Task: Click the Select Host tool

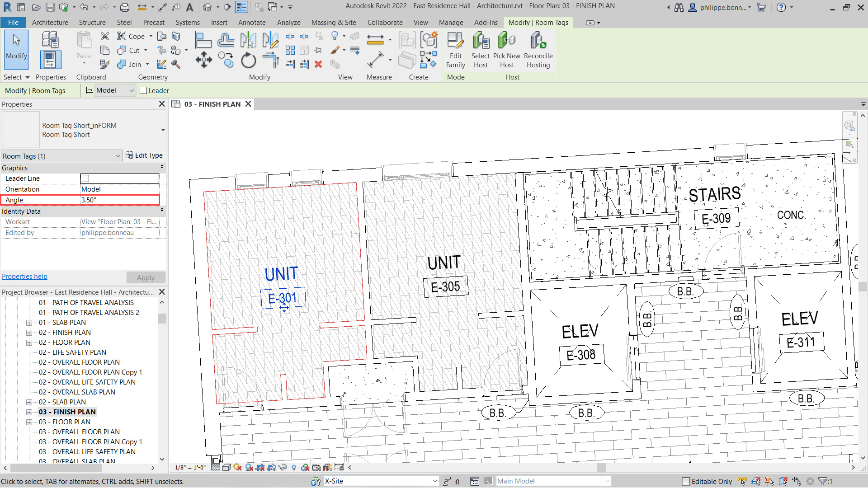Action: tap(481, 50)
